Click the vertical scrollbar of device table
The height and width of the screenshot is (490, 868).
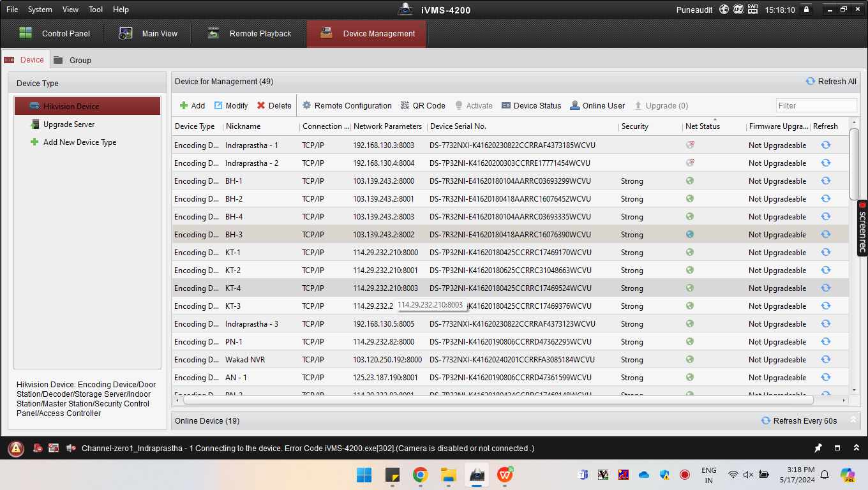(x=855, y=164)
